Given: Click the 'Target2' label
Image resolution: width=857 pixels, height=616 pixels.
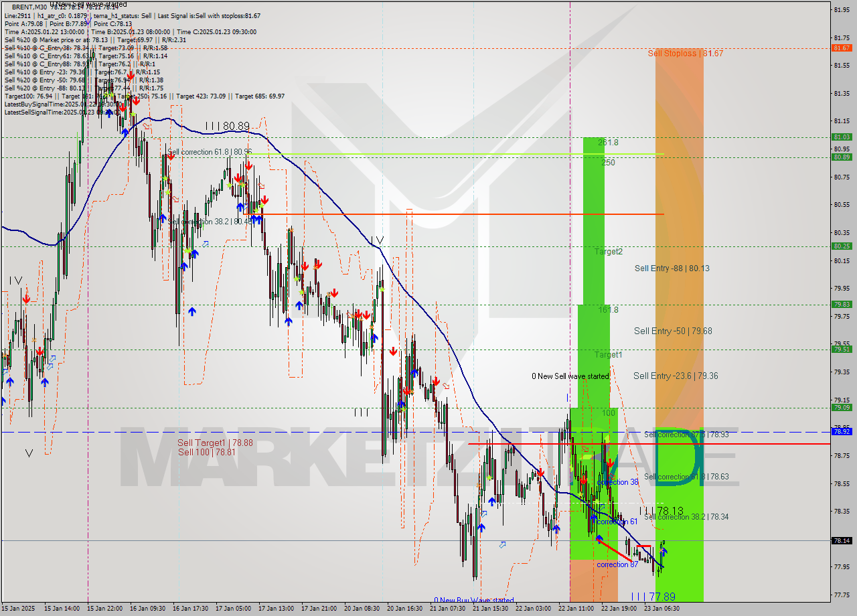Looking at the screenshot, I should pos(609,252).
